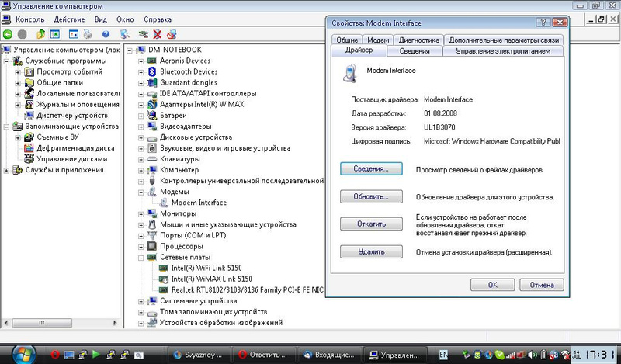Open the Вид menu

pyautogui.click(x=101, y=19)
